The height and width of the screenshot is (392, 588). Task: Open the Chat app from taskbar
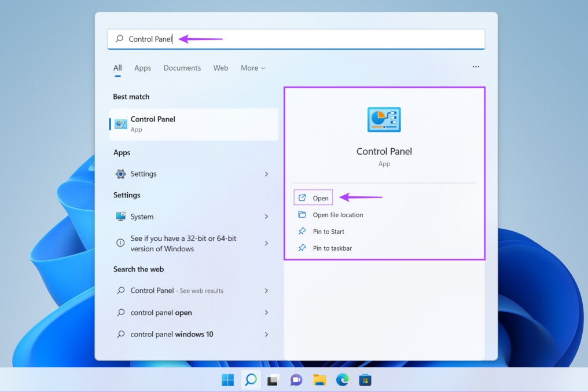coord(296,380)
